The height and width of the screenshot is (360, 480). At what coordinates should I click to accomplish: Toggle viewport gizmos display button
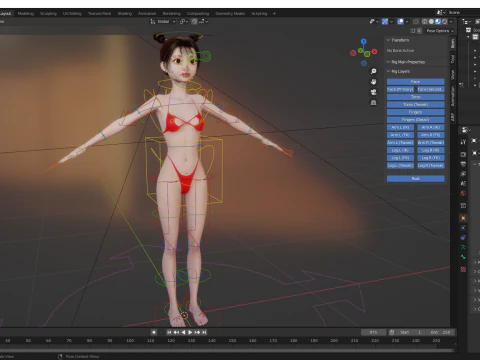(x=385, y=21)
